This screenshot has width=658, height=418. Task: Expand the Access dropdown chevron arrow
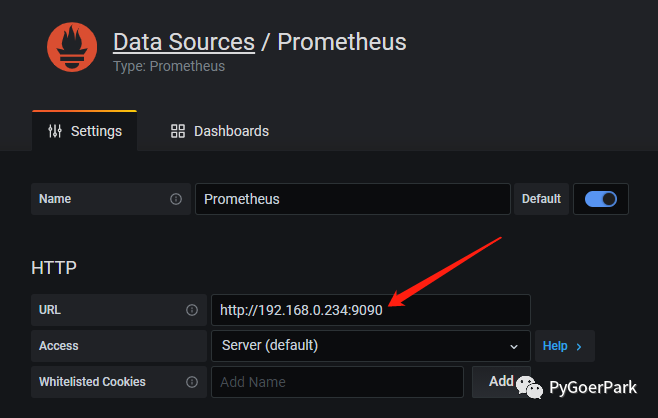(x=514, y=346)
